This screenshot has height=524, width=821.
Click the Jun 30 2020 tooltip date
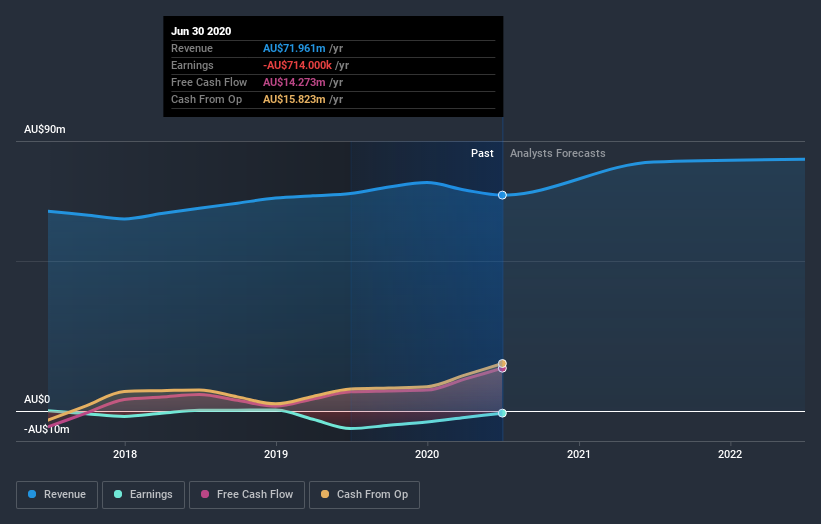point(201,31)
